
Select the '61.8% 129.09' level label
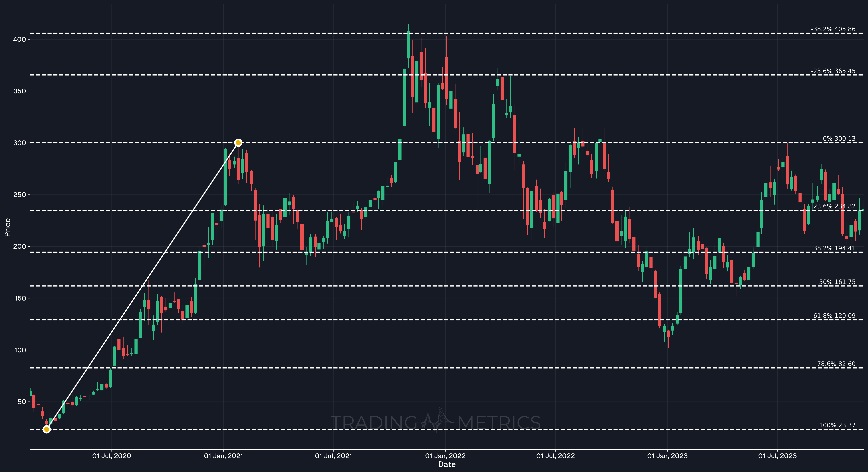tap(834, 316)
